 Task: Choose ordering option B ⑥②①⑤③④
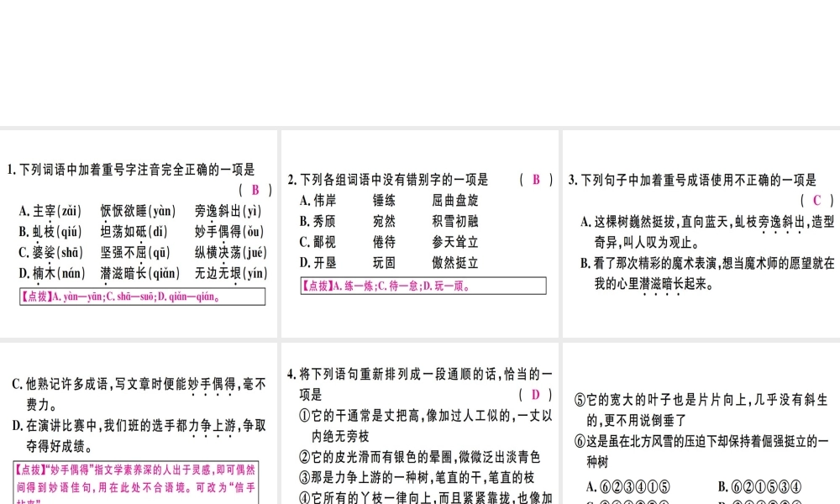tap(760, 487)
